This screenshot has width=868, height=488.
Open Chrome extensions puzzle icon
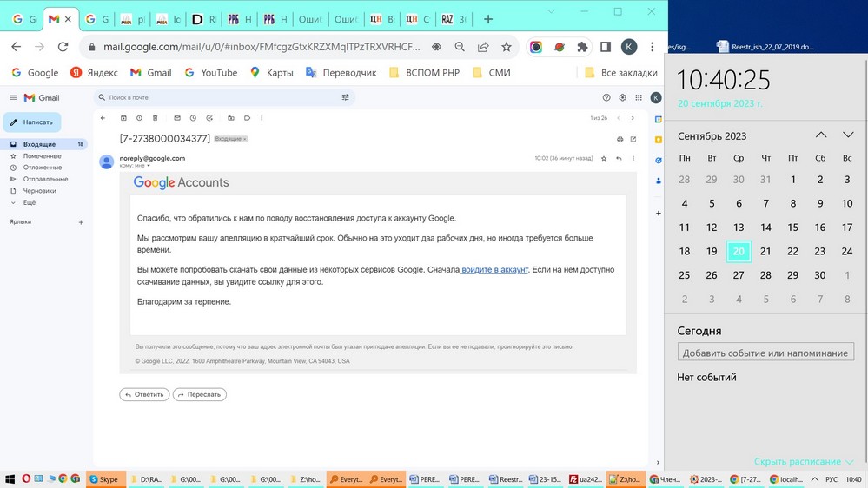point(582,47)
